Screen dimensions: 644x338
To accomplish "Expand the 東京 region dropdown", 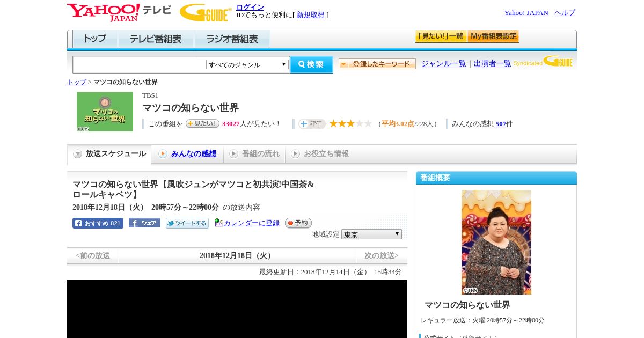I will pyautogui.click(x=371, y=234).
